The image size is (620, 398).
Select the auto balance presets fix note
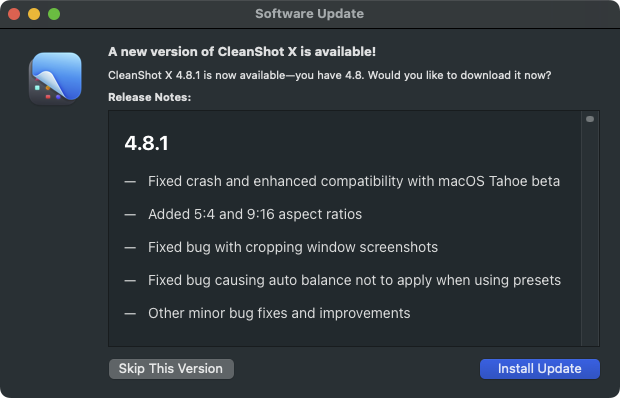pos(354,280)
